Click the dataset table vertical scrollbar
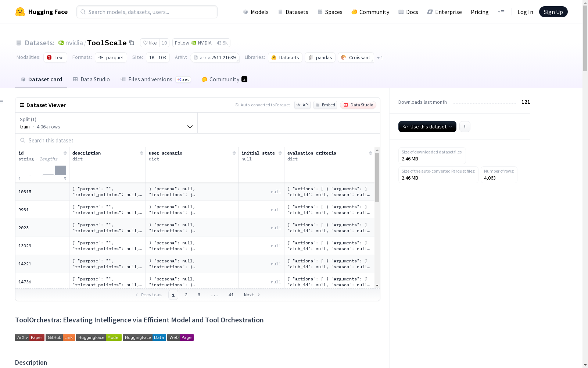 tap(377, 177)
